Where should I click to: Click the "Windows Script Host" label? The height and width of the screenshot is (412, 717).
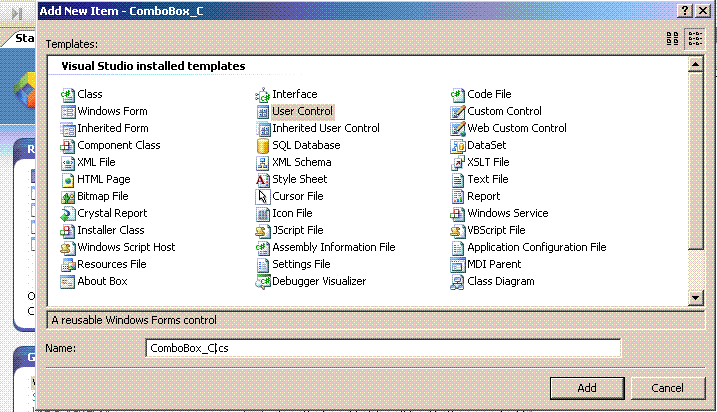click(x=126, y=247)
